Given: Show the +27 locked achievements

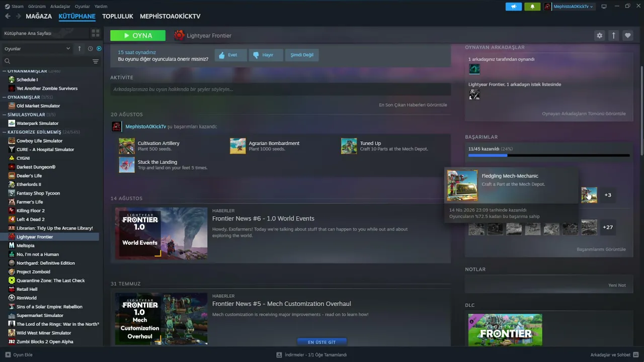Looking at the screenshot, I should [608, 227].
